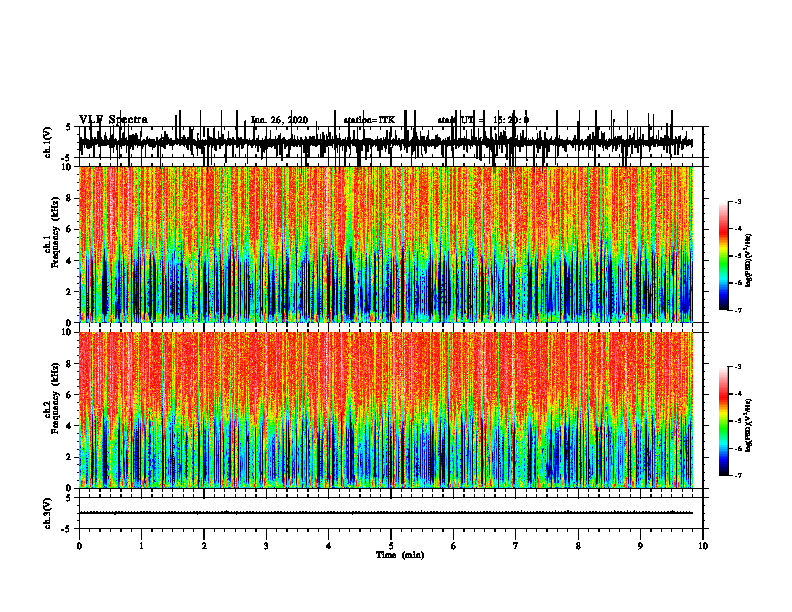Click inside the ch.2 spectrogram plot
Image resolution: width=792 pixels, height=612 pixels.
pos(385,410)
